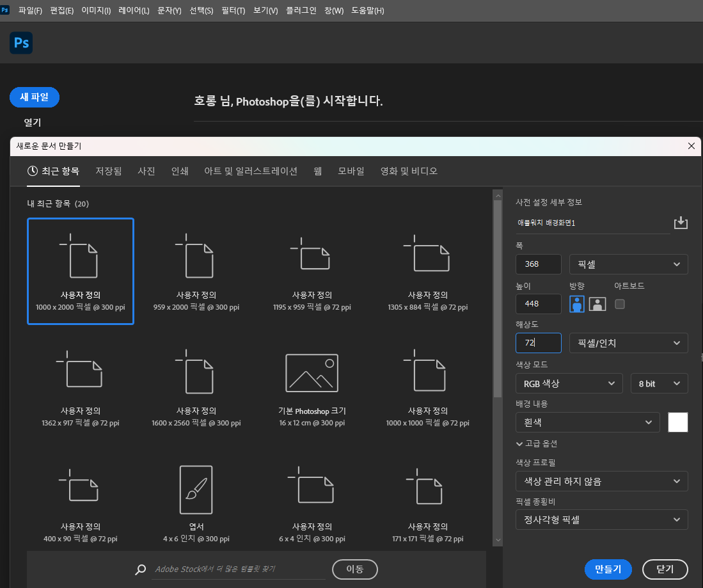
Task: Switch to the 웹 tab
Action: pyautogui.click(x=317, y=171)
